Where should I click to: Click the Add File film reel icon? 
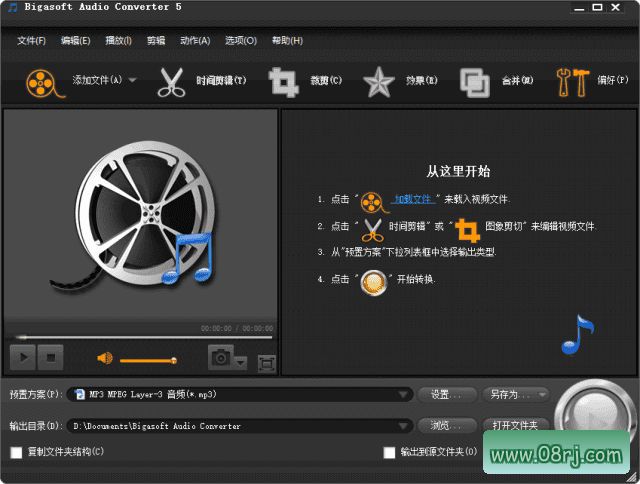coord(41,82)
